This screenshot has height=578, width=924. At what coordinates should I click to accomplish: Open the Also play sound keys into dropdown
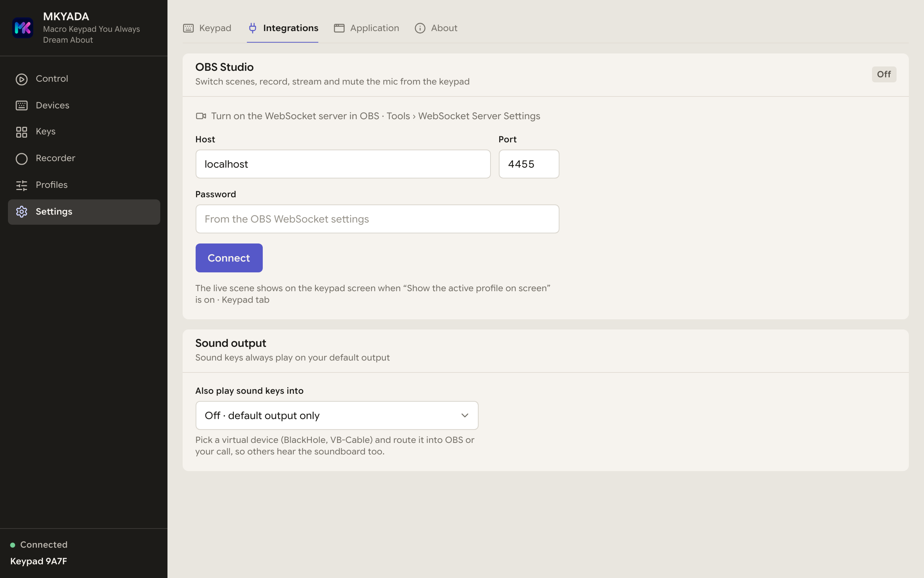[x=337, y=415]
